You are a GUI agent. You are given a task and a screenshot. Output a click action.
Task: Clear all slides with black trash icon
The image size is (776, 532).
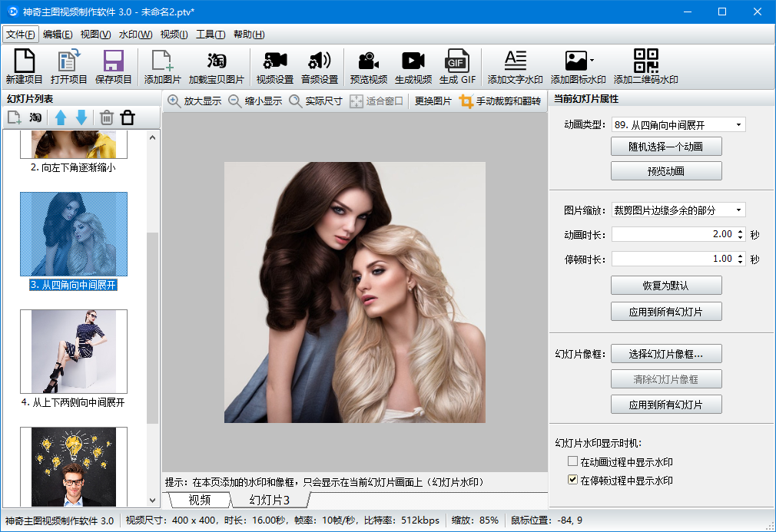[x=128, y=117]
